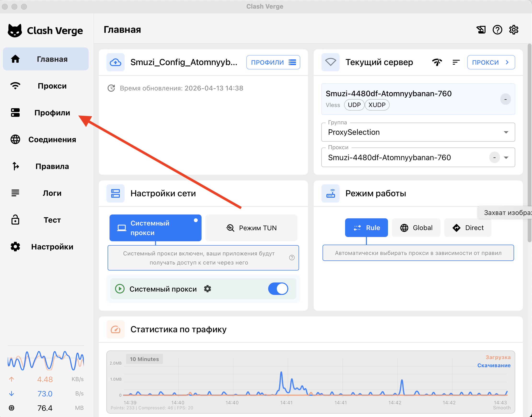Click the profile name Smuzi_Config_Atomnyyb...
The image size is (532, 417).
pyautogui.click(x=184, y=62)
